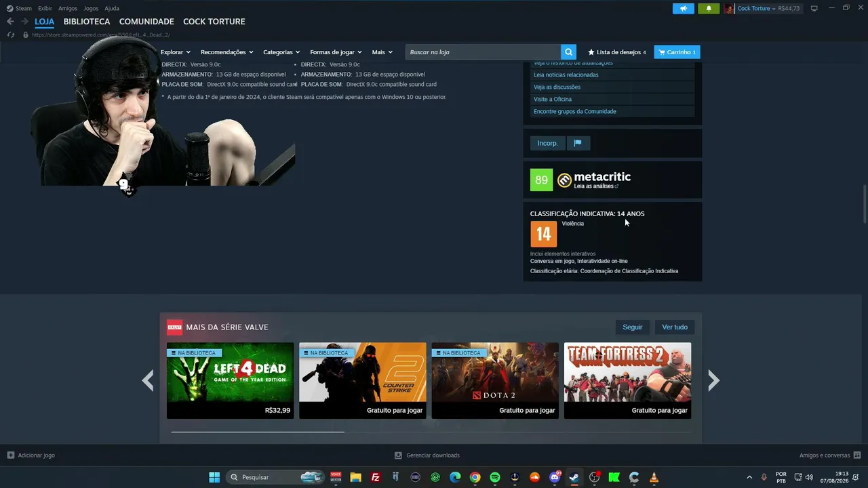868x488 pixels.
Task: Open Discord from the taskbar
Action: click(555, 477)
